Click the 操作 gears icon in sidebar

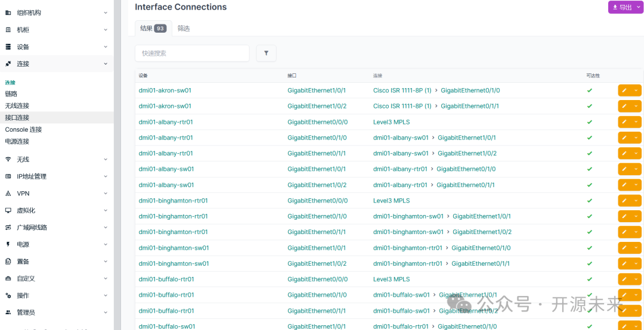tap(8, 295)
